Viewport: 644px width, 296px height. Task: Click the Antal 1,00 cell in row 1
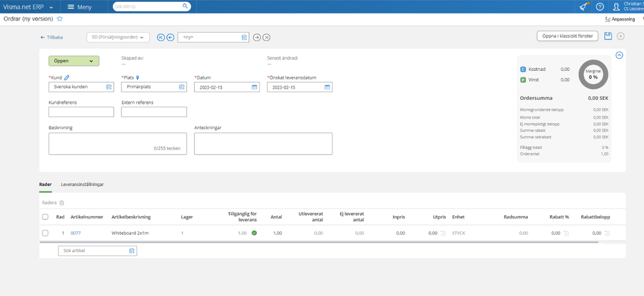tap(277, 233)
